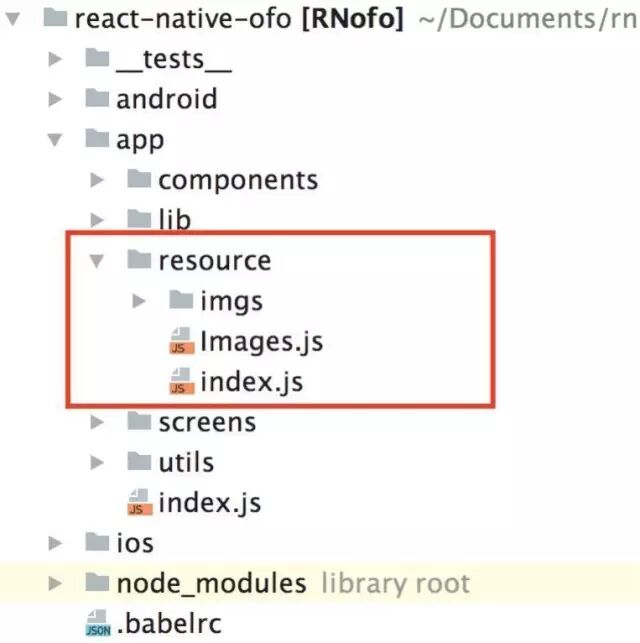Open the .babelrc file

point(169,623)
